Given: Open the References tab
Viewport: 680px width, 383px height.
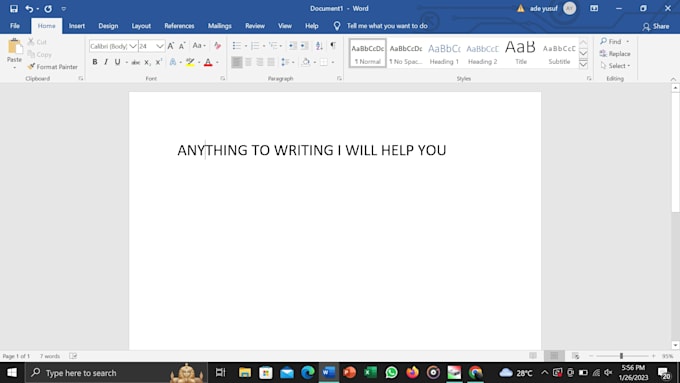Looking at the screenshot, I should pyautogui.click(x=179, y=26).
